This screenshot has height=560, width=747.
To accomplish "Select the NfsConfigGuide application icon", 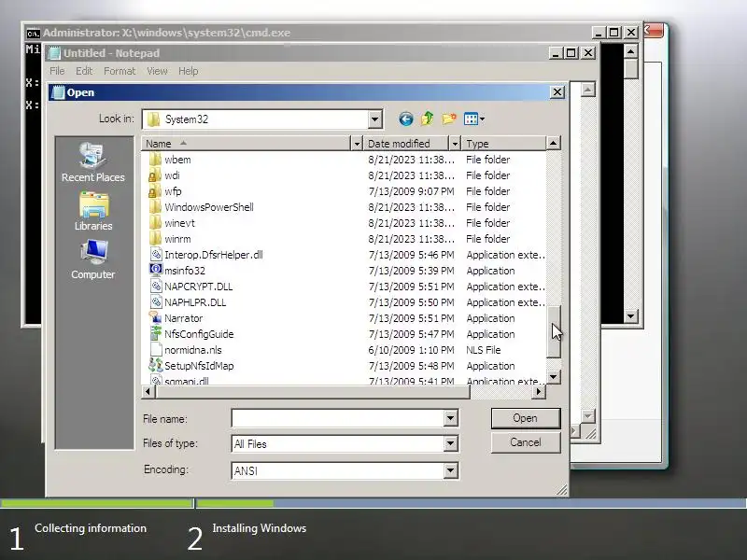I will (156, 333).
